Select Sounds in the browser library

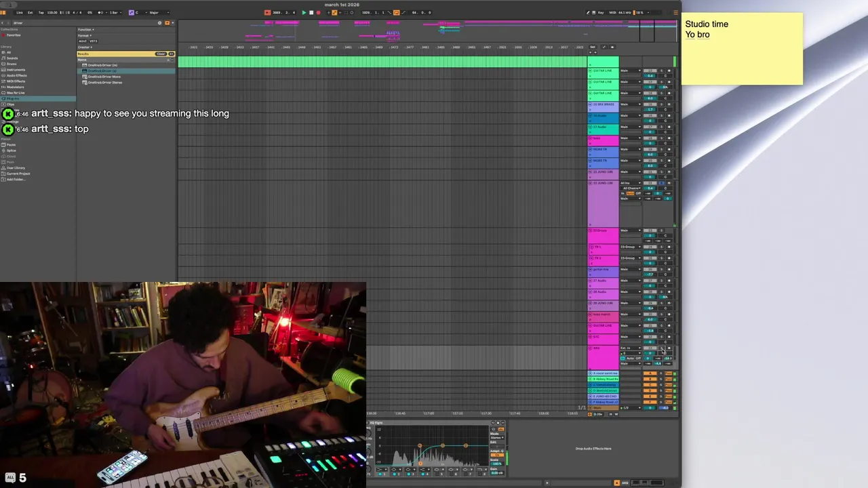click(x=13, y=58)
